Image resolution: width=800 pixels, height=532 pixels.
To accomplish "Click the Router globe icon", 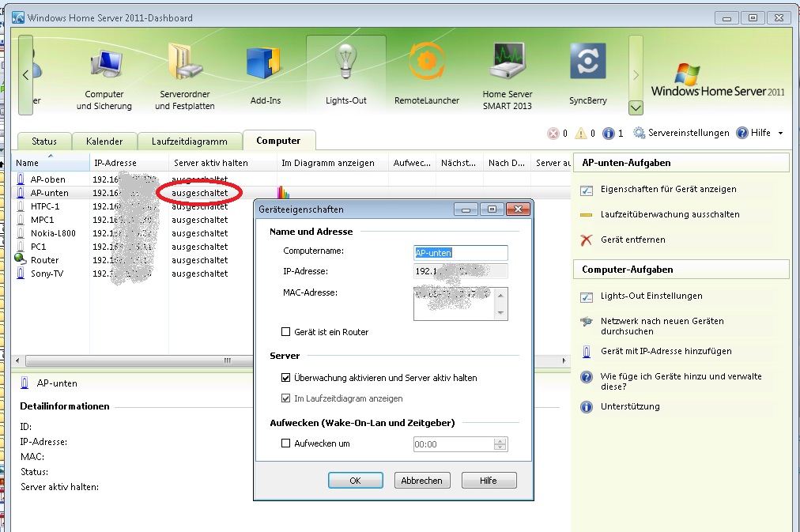I will (21, 259).
